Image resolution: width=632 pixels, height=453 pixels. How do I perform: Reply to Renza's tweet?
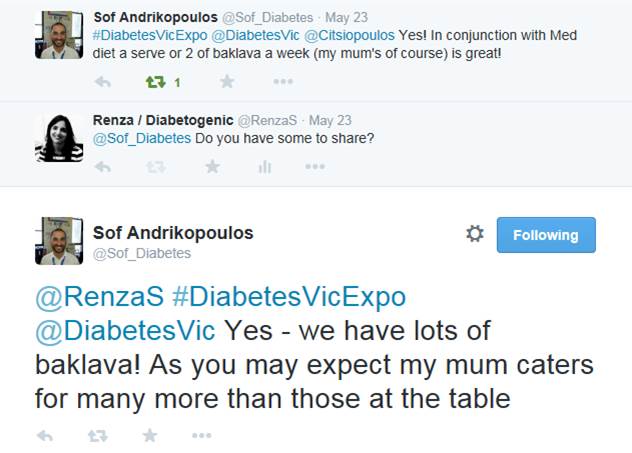[102, 167]
